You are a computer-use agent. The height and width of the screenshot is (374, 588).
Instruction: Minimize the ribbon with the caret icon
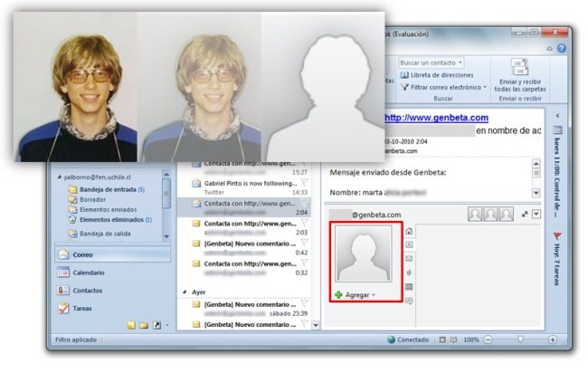(x=549, y=48)
